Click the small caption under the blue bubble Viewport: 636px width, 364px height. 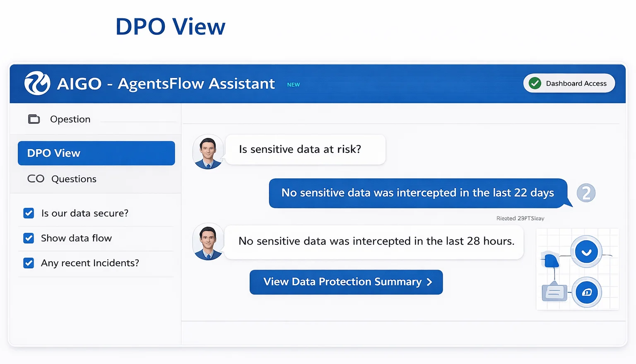[x=520, y=218]
